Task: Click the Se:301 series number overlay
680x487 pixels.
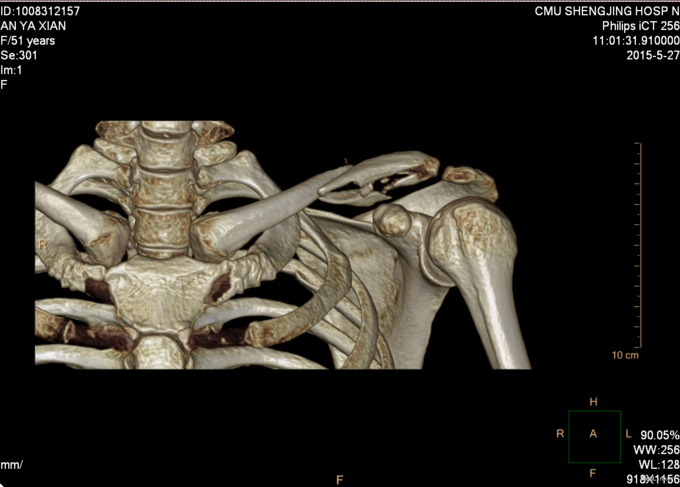Action: (19, 55)
